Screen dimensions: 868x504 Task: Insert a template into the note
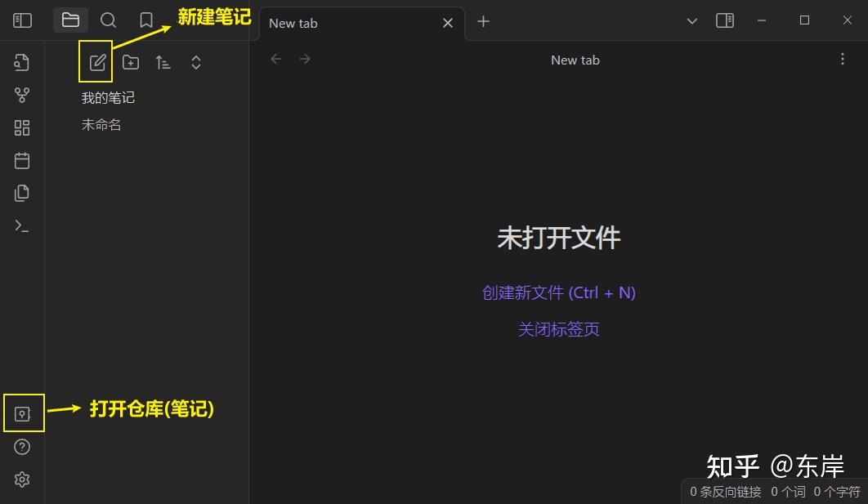22,193
